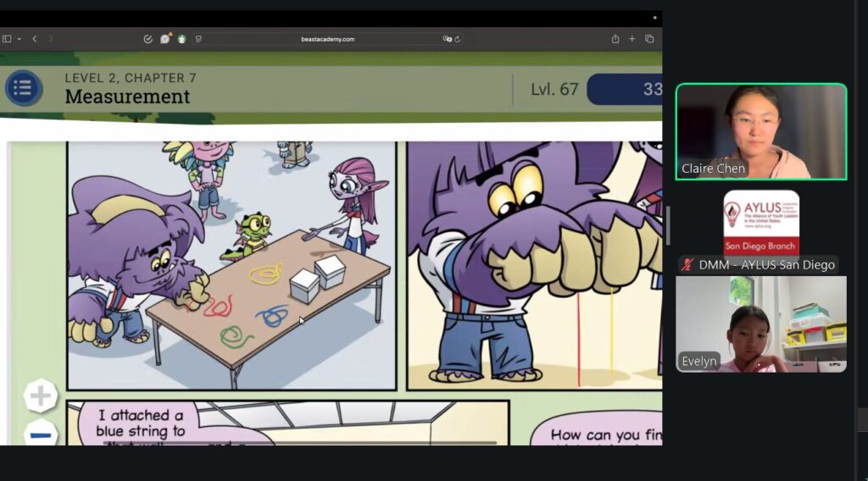Screen dimensions: 868x481
Task: Open the extension icon with orange badge
Action: (165, 39)
